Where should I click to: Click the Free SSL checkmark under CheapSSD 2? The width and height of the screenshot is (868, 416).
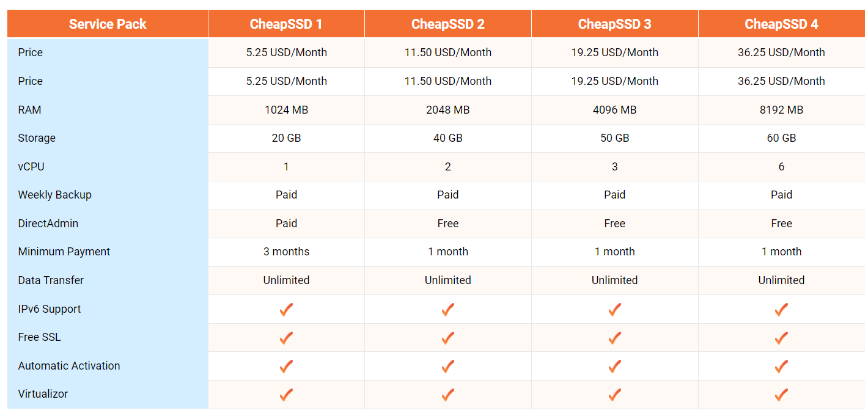(448, 338)
